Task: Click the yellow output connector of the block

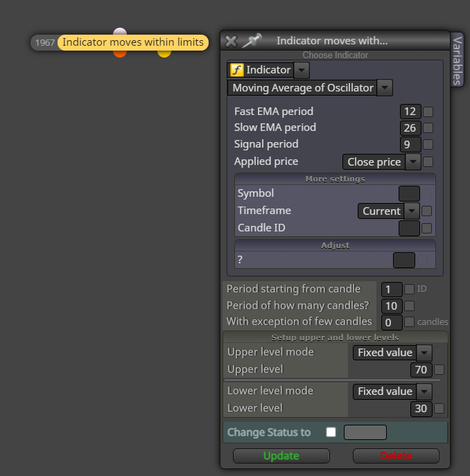Action: (x=164, y=54)
